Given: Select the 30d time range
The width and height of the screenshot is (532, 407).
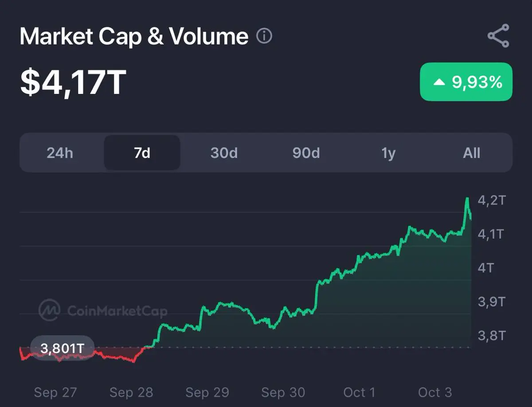Looking at the screenshot, I should 224,153.
